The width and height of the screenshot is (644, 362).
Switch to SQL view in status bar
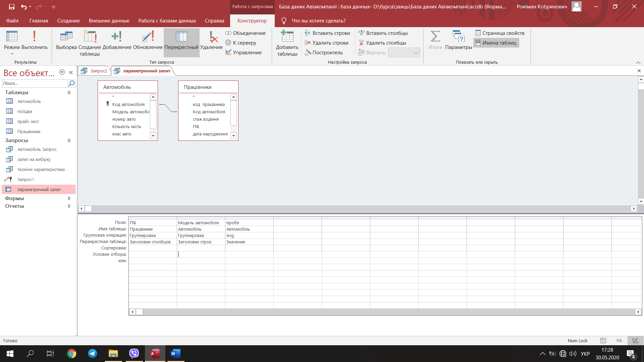coord(619,341)
